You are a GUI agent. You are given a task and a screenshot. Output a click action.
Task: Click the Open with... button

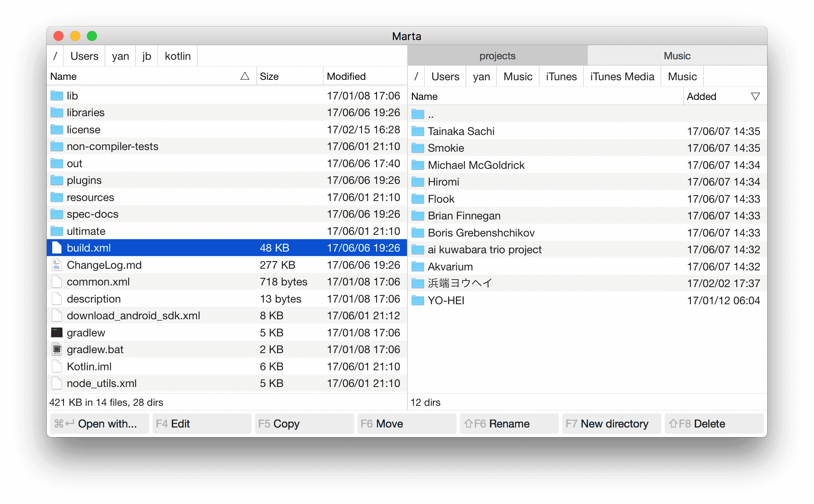click(x=99, y=424)
